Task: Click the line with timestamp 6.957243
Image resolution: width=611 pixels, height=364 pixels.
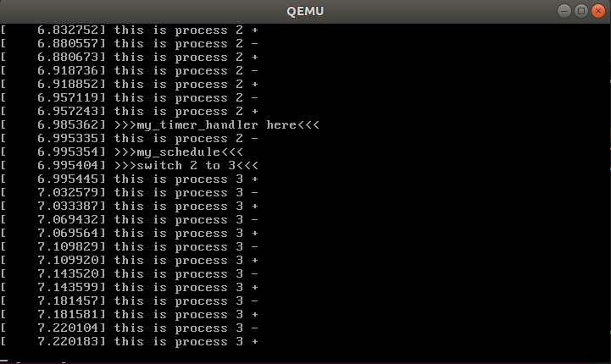Action: coord(129,112)
